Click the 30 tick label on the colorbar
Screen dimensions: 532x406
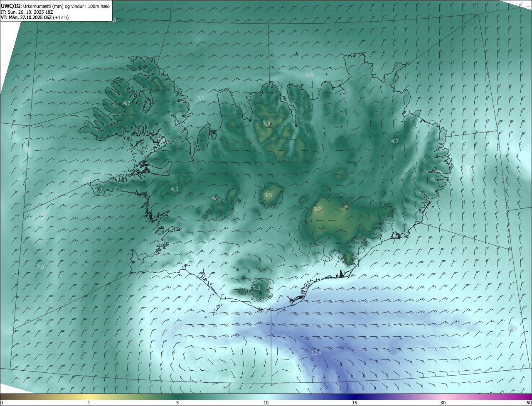(x=443, y=403)
